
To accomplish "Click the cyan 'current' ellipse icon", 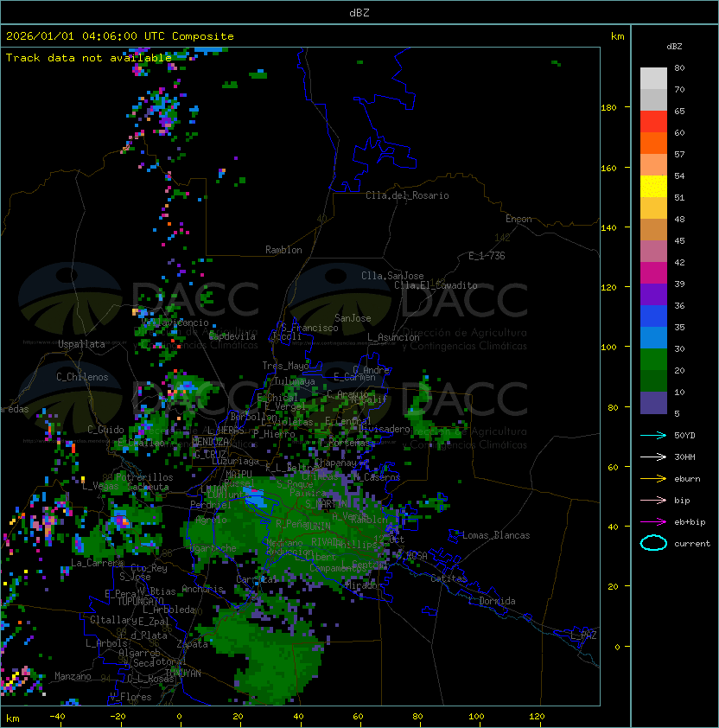I will (x=653, y=543).
